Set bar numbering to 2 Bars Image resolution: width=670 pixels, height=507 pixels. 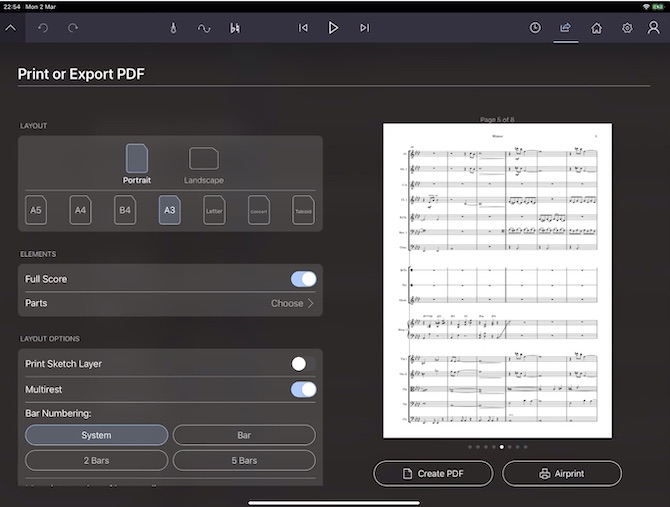coord(97,460)
